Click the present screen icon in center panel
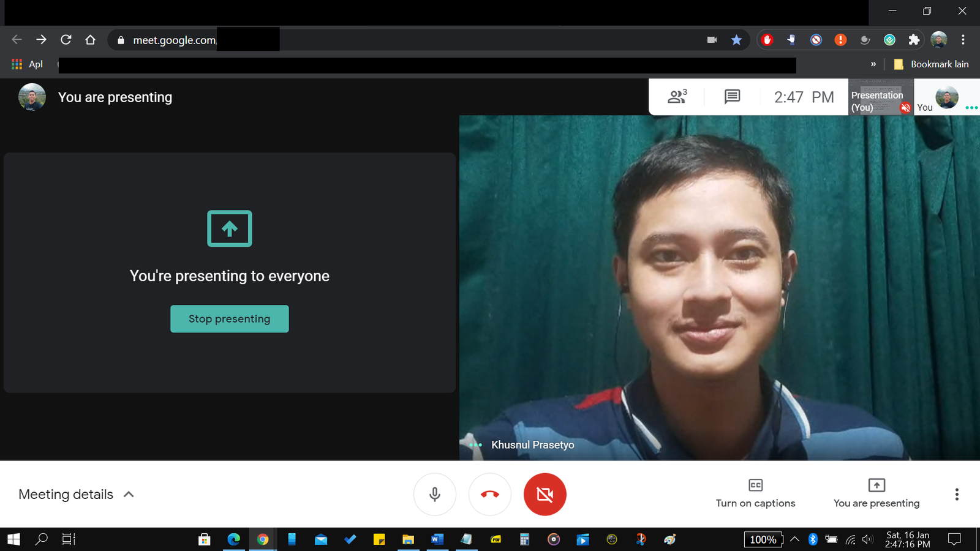The height and width of the screenshot is (551, 980). tap(230, 228)
